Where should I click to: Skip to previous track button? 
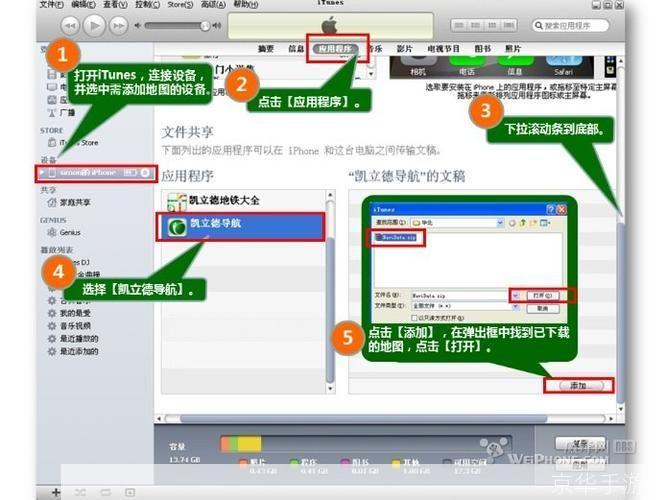70,26
